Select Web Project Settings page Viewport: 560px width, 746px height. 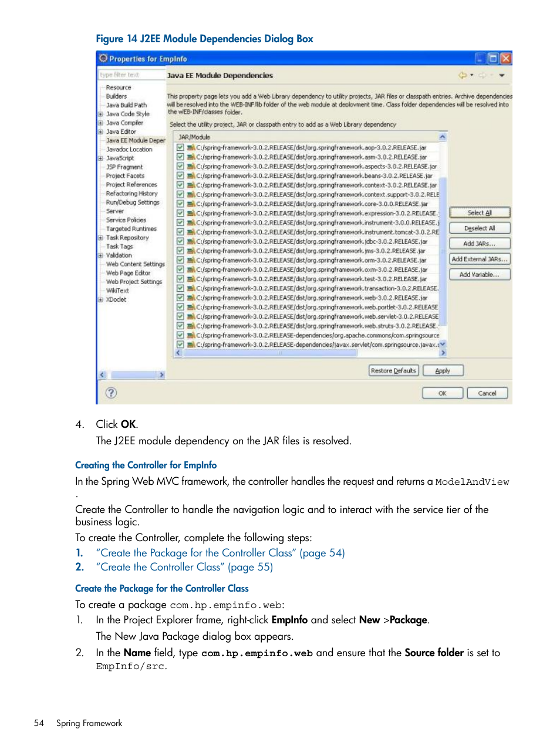click(134, 282)
